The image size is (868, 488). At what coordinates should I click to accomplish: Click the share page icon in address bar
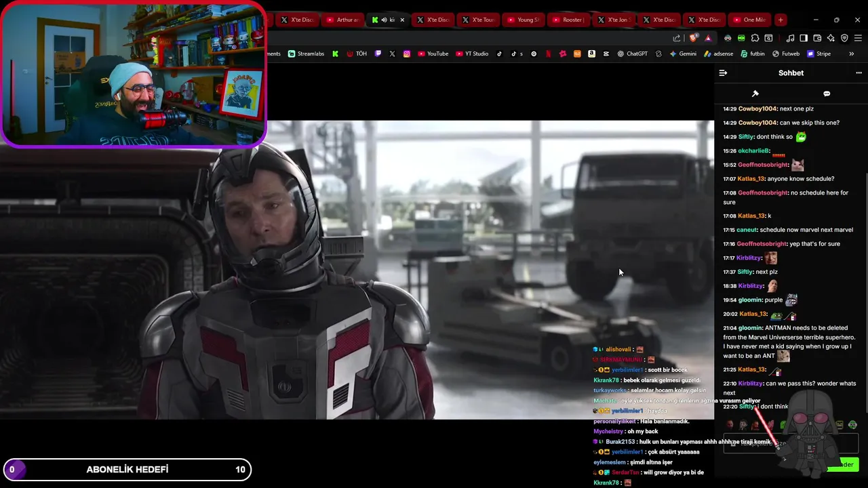coord(676,38)
